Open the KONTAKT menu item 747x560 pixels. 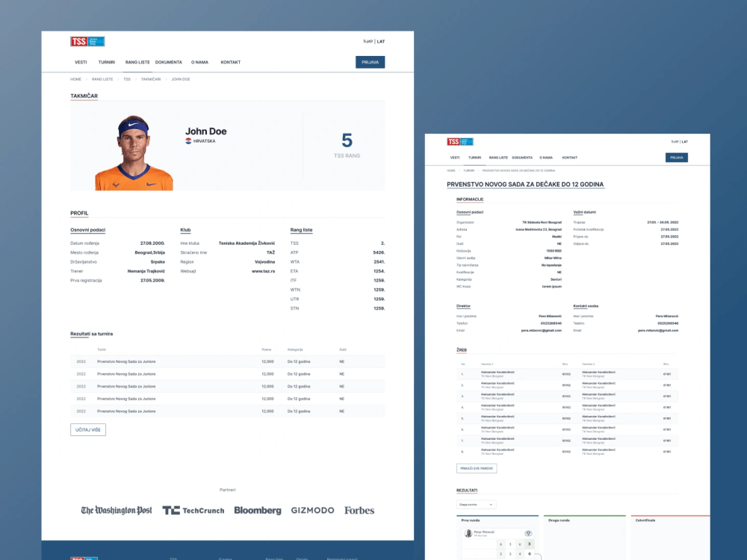click(x=231, y=63)
